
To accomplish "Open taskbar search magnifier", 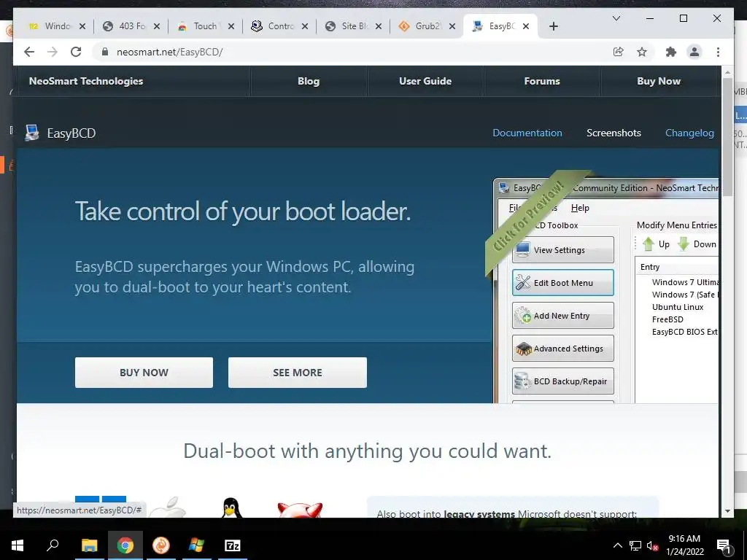I will [x=53, y=545].
